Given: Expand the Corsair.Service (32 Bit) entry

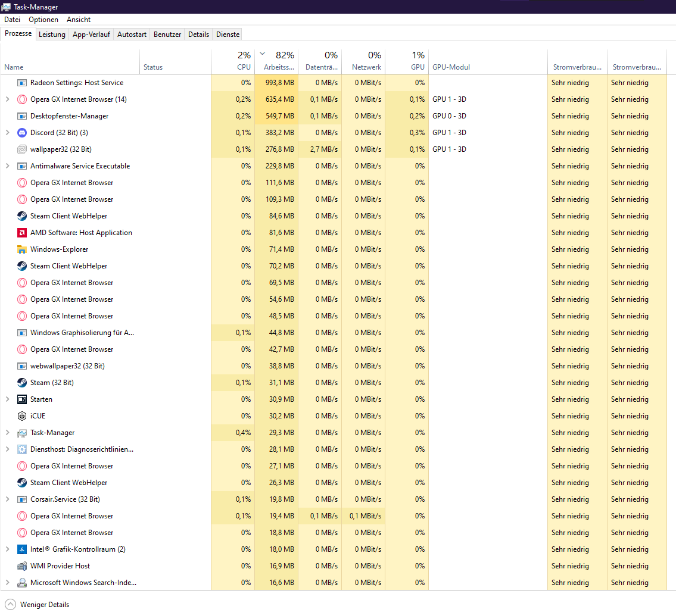Looking at the screenshot, I should point(7,500).
